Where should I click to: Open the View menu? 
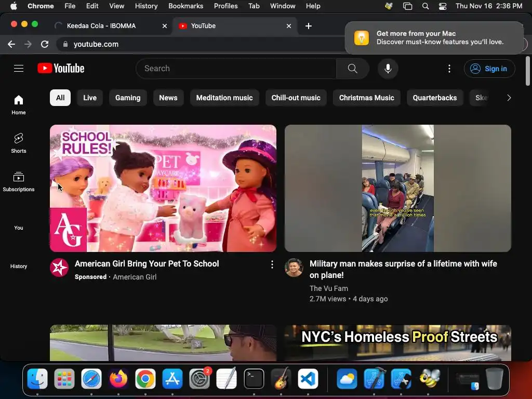(116, 6)
